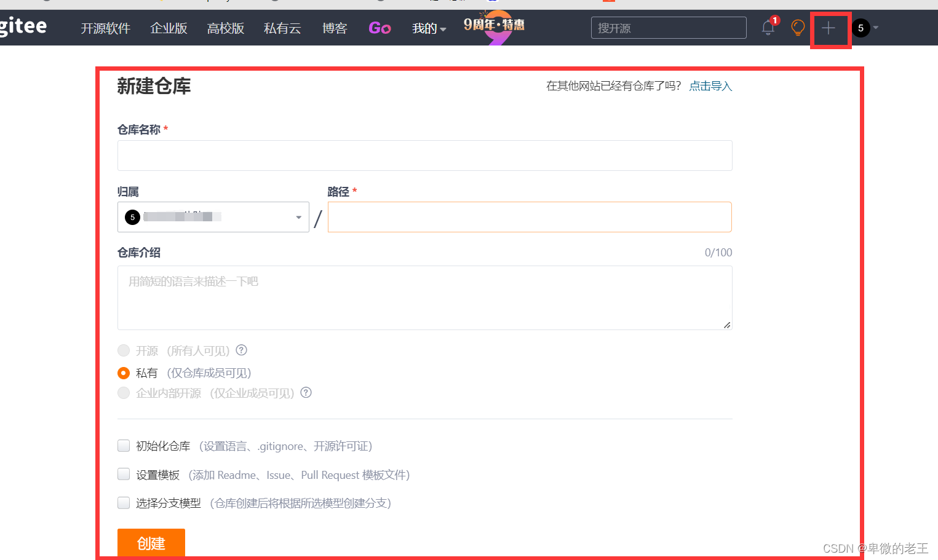Viewport: 938px width, 560px height.
Task: Open the 归属 owner dropdown
Action: click(x=213, y=216)
